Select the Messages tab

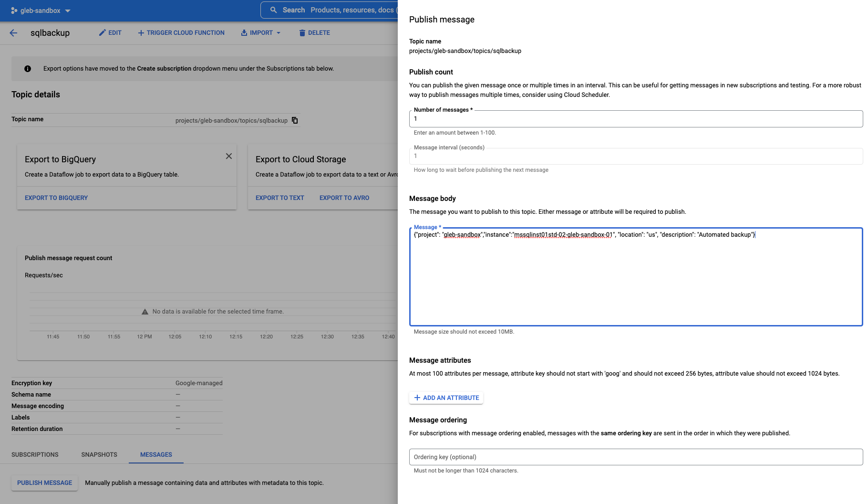pos(155,454)
